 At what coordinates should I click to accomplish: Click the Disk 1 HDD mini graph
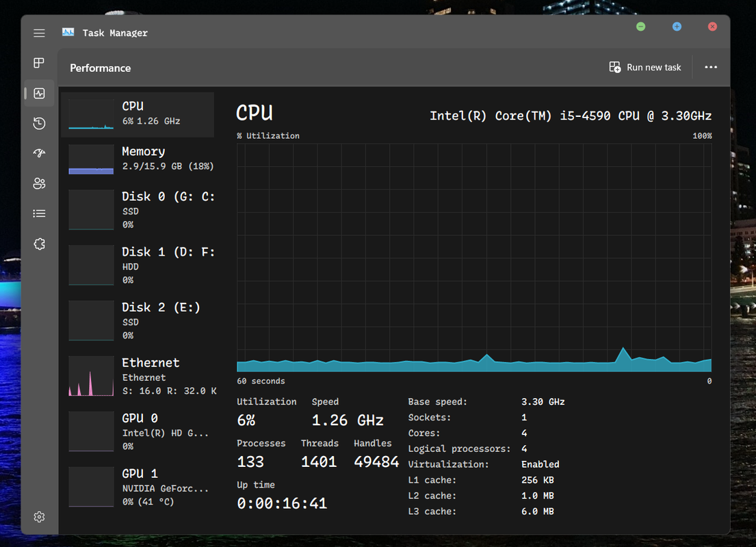coord(91,265)
